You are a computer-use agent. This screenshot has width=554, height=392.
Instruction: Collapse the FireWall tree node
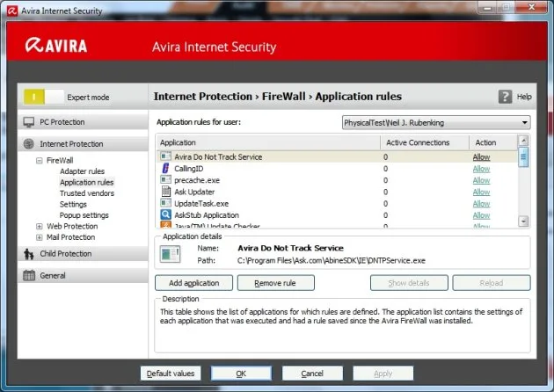coord(40,161)
